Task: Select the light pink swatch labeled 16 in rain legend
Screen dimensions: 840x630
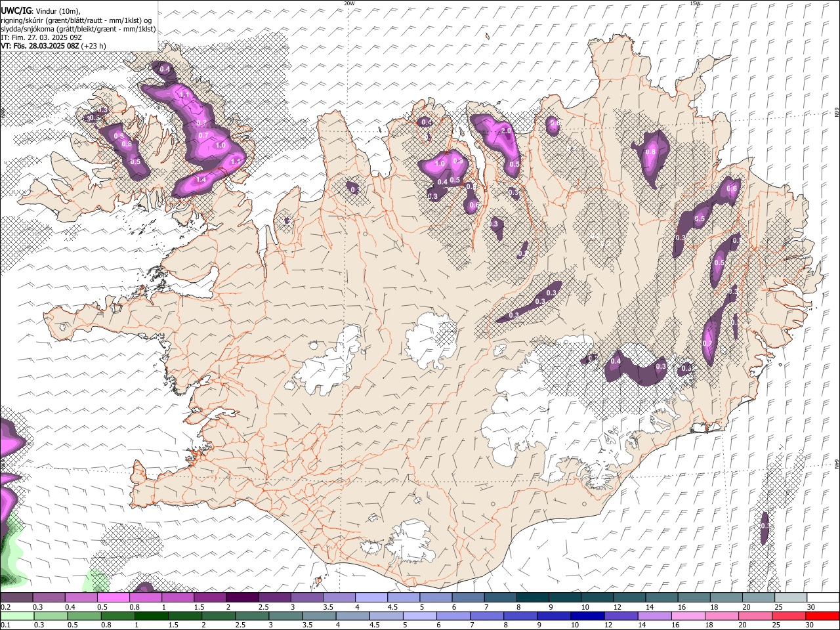Action: point(687,616)
